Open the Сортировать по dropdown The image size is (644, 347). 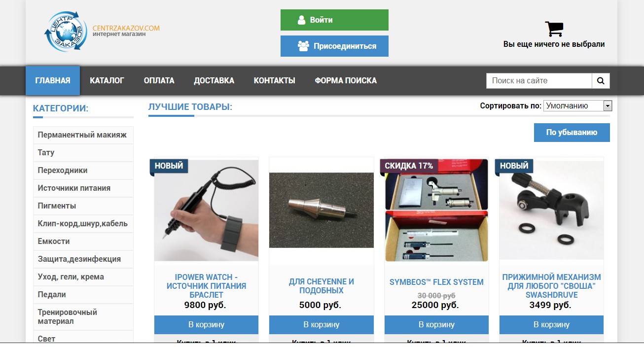[577, 105]
